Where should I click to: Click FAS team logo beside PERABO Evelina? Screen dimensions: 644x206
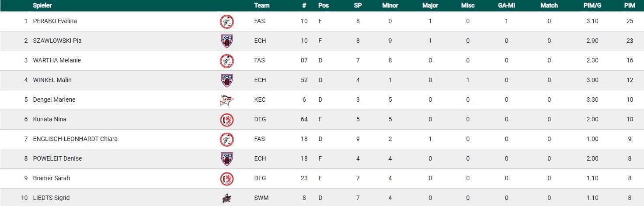tap(226, 21)
